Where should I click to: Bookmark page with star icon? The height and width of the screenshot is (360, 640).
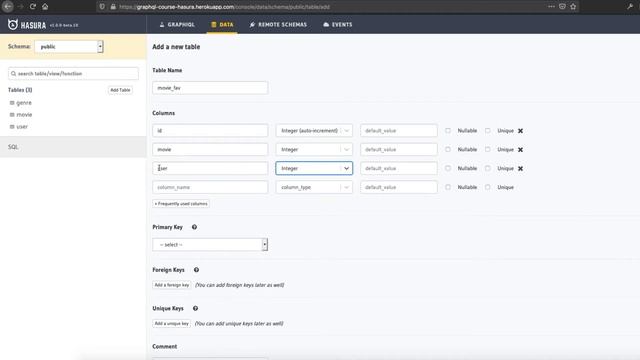tap(573, 7)
